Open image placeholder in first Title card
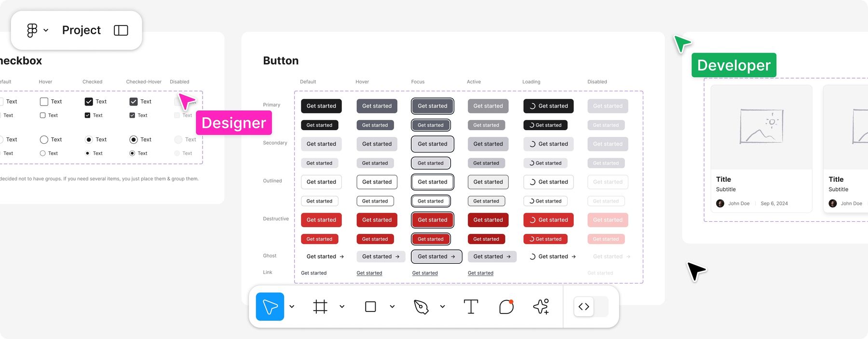868x339 pixels. [x=761, y=127]
